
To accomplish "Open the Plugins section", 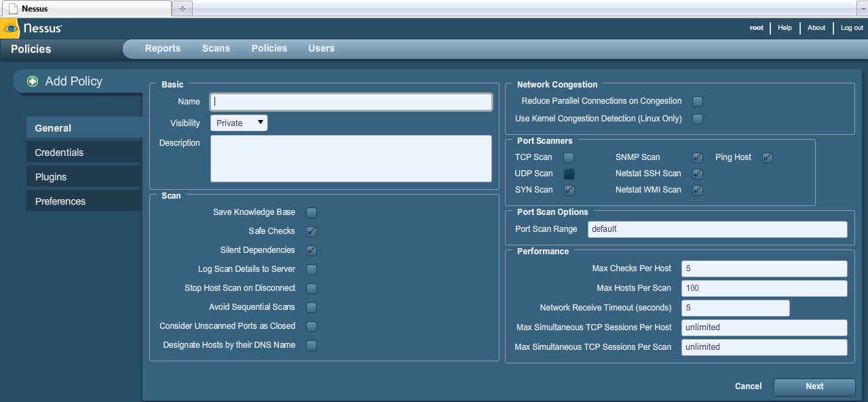I will click(x=51, y=176).
